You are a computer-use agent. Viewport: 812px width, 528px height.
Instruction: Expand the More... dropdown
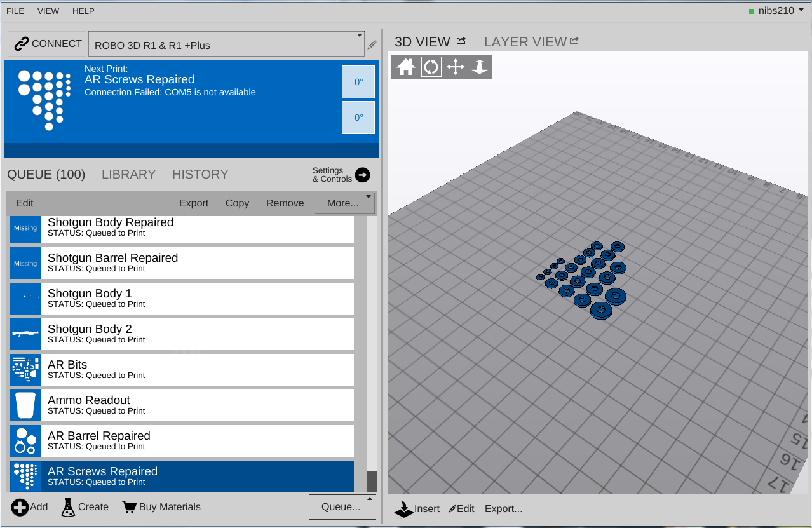point(344,203)
